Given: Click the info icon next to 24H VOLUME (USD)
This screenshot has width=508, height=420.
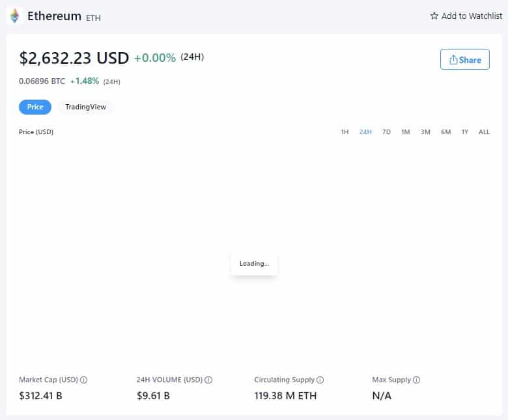Looking at the screenshot, I should pos(208,380).
